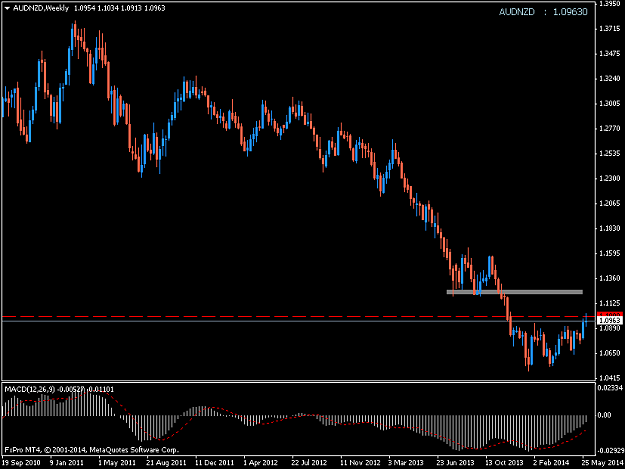625x469 pixels.
Task: Click the 1.3240 price scale label
Action: pos(610,78)
